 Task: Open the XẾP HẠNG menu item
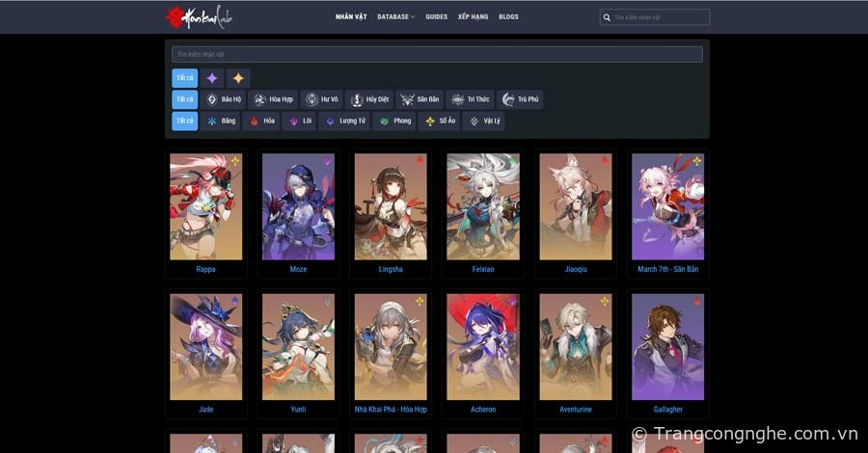(x=473, y=17)
